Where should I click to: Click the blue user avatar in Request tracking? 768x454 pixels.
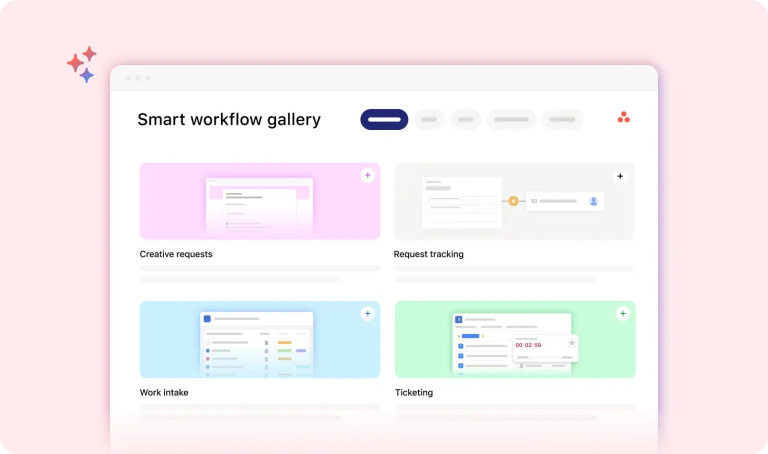(x=593, y=201)
